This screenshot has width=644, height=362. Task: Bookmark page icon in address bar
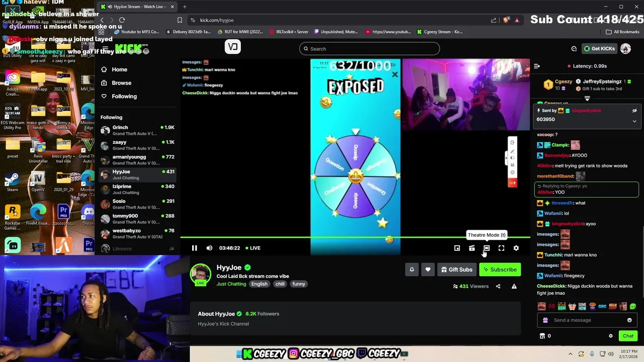pyautogui.click(x=180, y=20)
